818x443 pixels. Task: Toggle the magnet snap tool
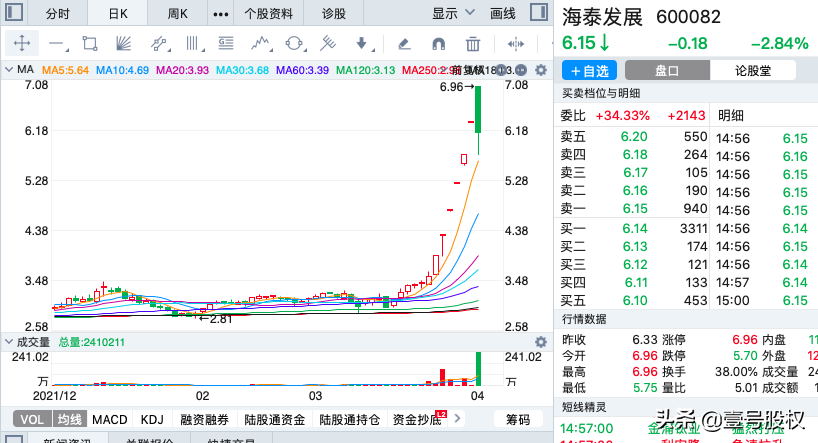438,44
